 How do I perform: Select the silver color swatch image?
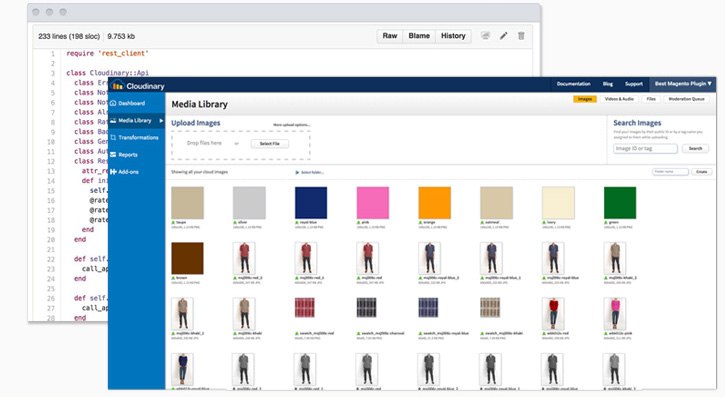(249, 203)
